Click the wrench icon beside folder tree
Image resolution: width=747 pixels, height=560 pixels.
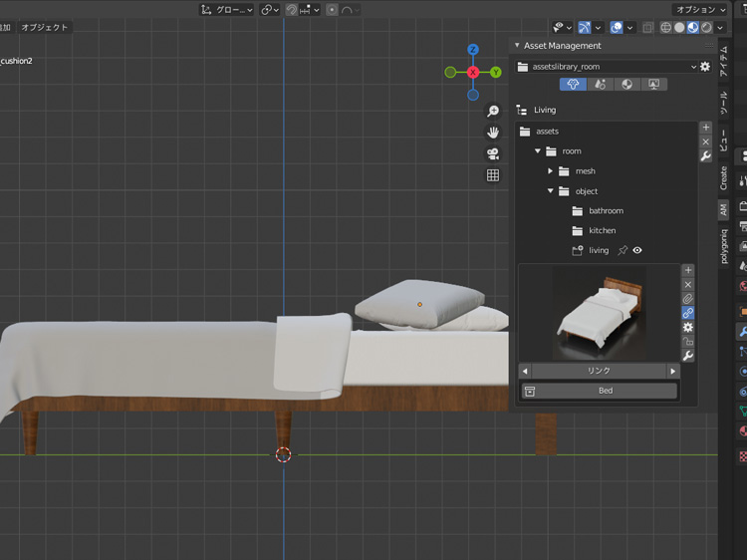tap(705, 156)
